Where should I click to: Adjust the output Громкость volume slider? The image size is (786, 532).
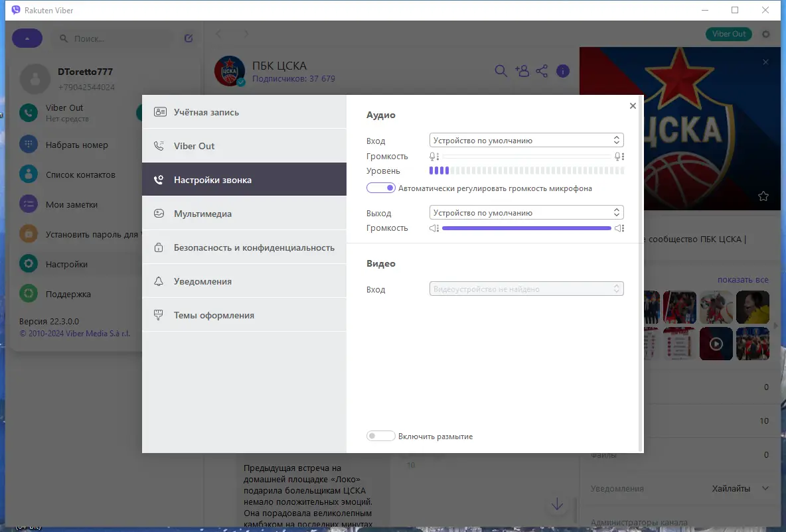click(524, 228)
